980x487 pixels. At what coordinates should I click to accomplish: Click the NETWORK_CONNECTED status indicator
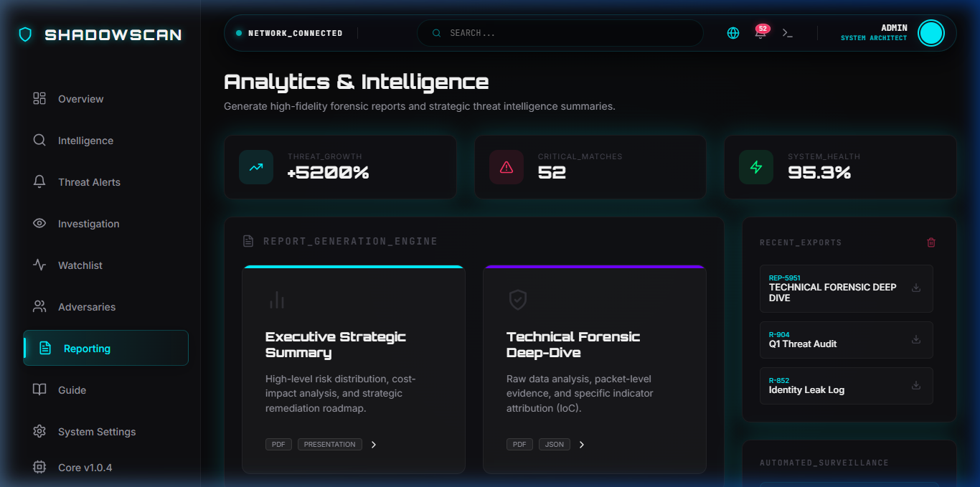(289, 33)
